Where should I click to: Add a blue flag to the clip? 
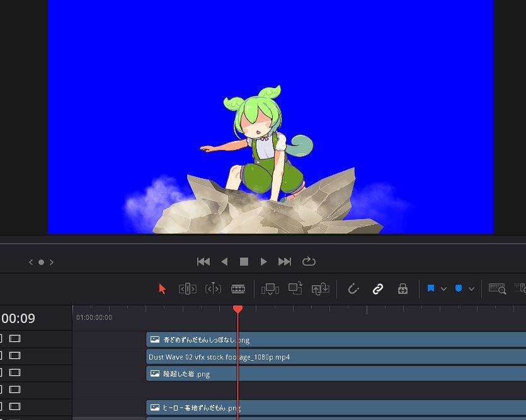pyautogui.click(x=431, y=288)
